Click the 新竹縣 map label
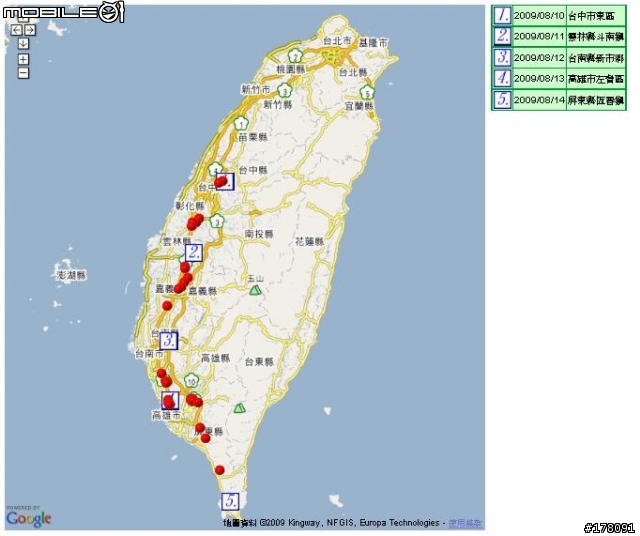Viewport: 640px width, 536px height. [278, 105]
